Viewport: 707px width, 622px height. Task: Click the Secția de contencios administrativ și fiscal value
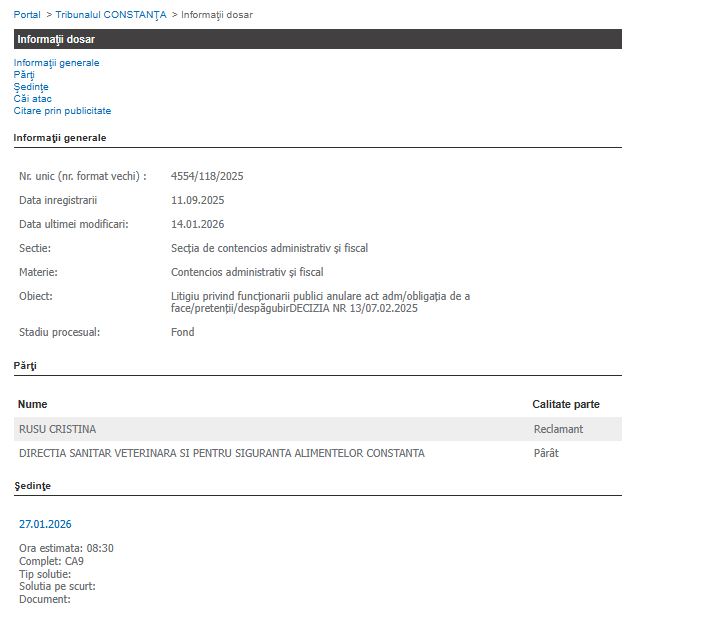coord(270,248)
